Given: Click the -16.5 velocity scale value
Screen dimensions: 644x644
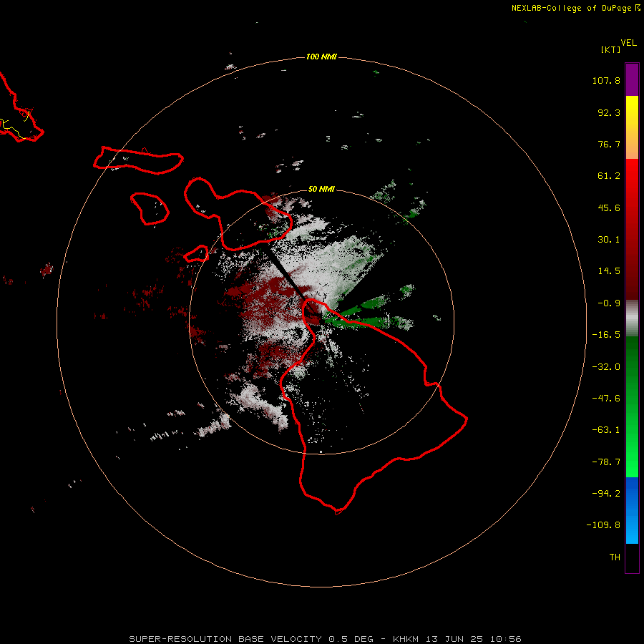Looking at the screenshot, I should [x=606, y=335].
